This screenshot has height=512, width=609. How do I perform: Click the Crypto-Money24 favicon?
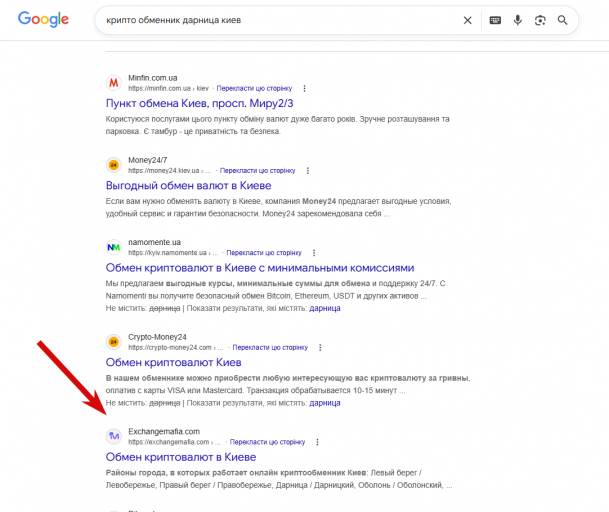113,342
